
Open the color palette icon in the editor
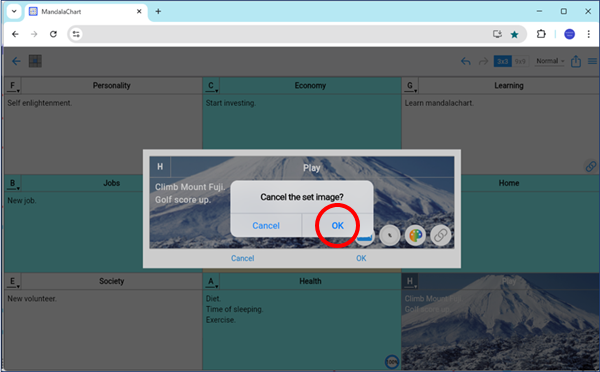415,235
